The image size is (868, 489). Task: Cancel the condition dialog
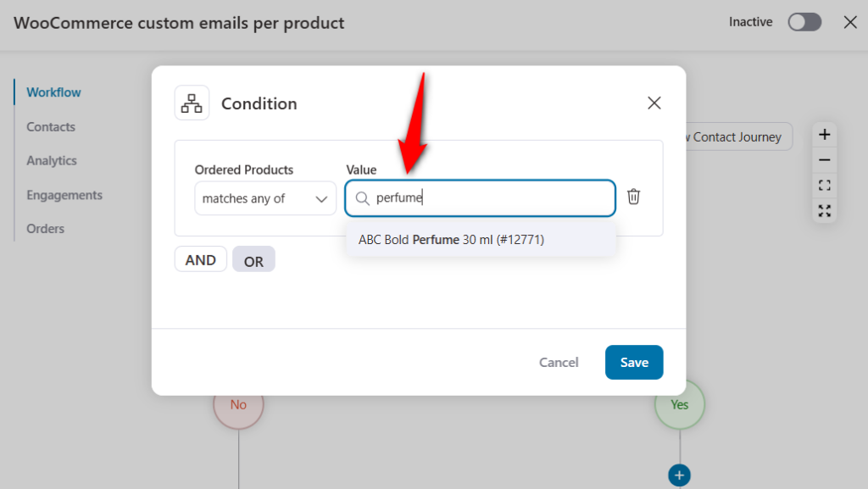[x=558, y=362]
